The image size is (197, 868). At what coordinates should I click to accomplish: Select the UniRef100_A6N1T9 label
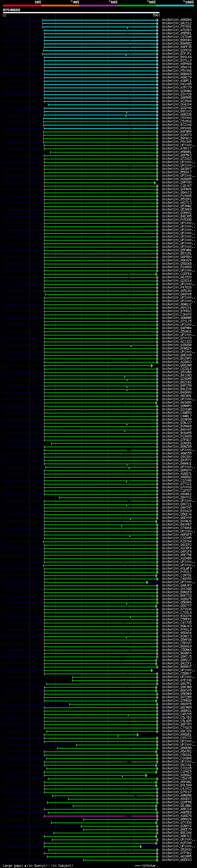coord(177,78)
